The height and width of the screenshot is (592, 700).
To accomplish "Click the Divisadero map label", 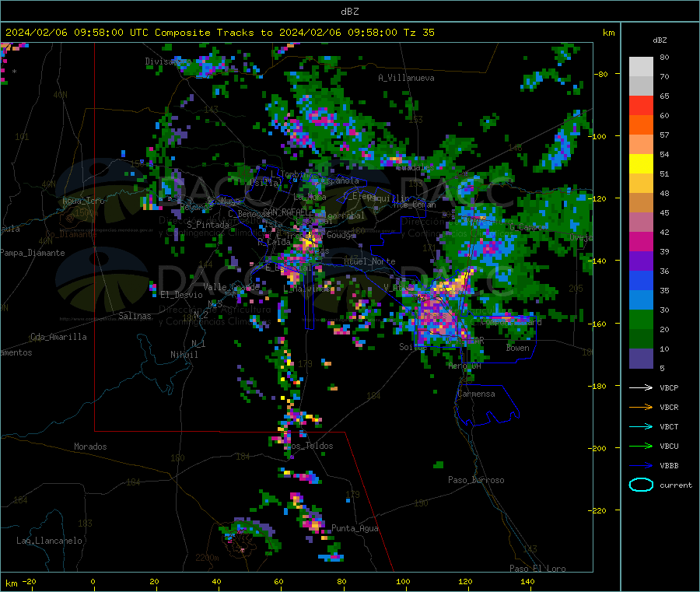I will [169, 61].
